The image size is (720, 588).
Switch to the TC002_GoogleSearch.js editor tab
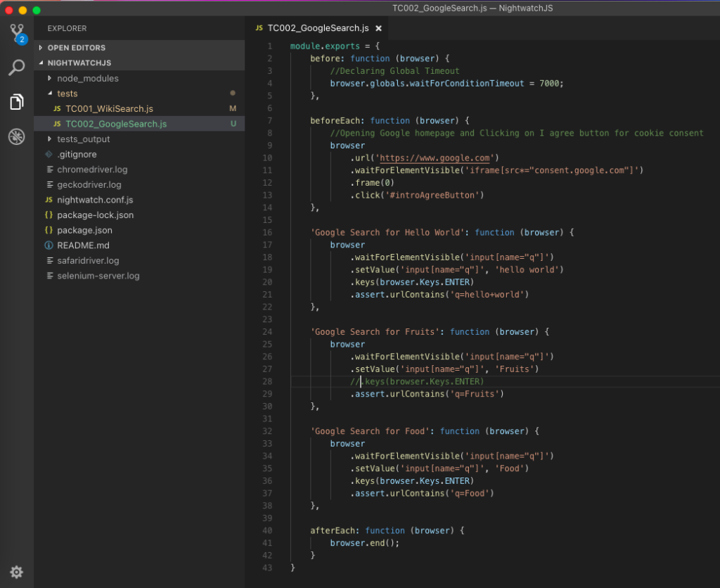point(318,28)
